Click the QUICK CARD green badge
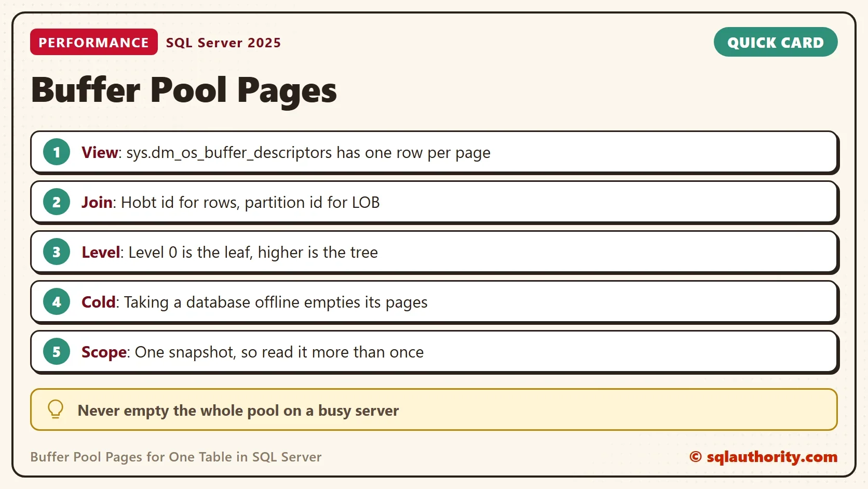This screenshot has width=868, height=489. (776, 42)
